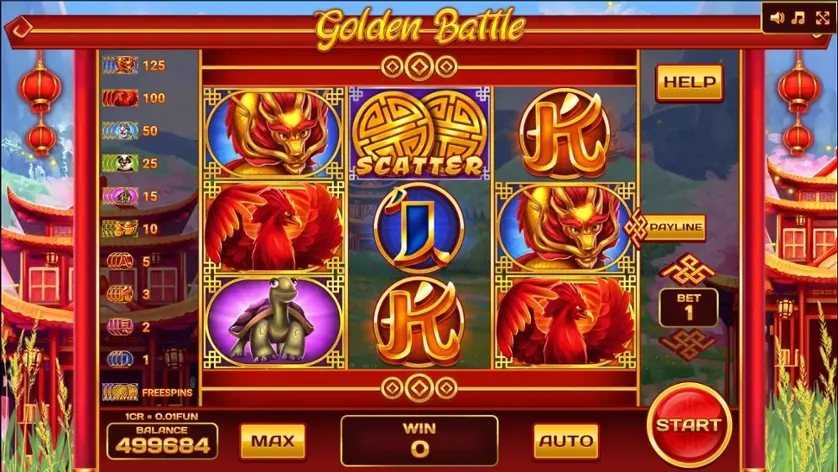Set maximum bet with MAX button
This screenshot has height=472, width=838.
point(273,441)
